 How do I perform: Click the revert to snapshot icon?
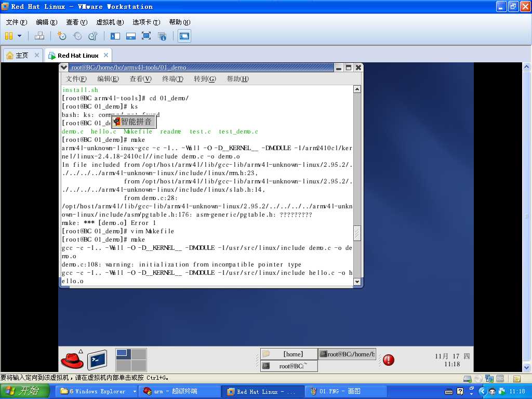tap(77, 36)
